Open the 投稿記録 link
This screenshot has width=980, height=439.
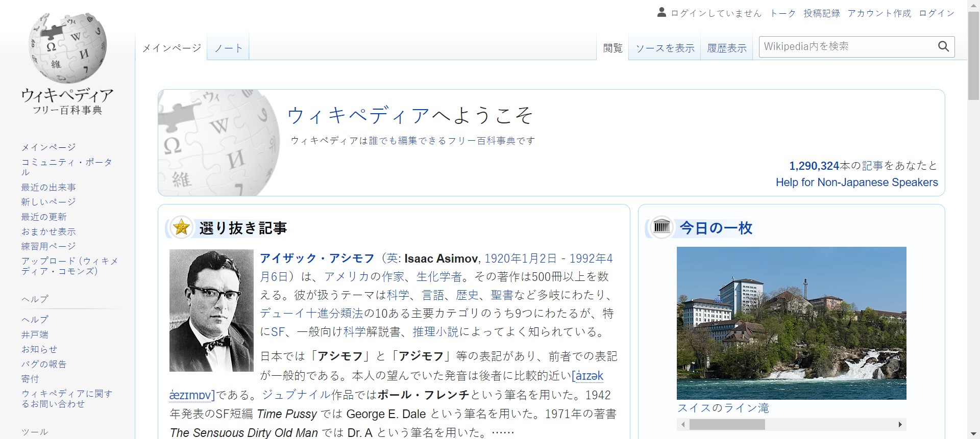click(x=822, y=13)
